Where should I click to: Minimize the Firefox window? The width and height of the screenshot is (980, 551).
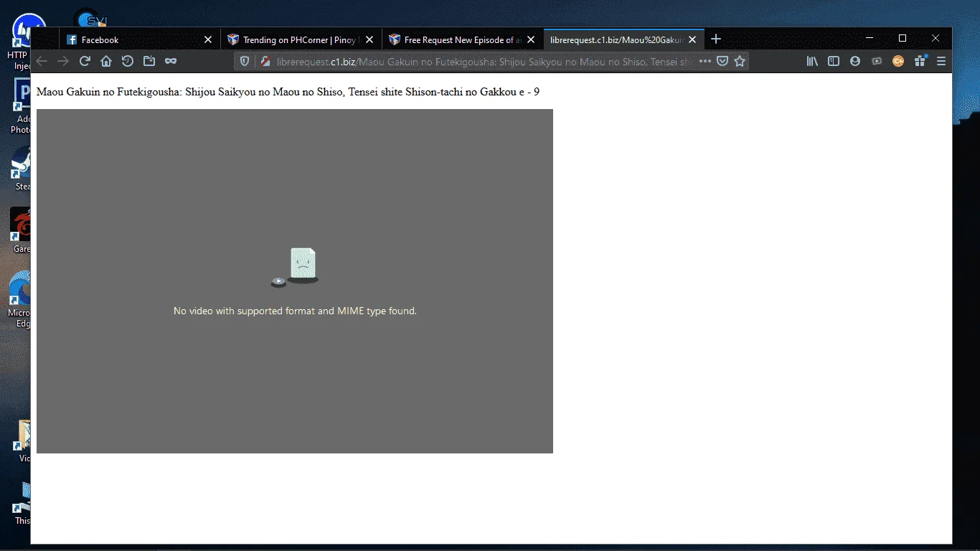(870, 38)
